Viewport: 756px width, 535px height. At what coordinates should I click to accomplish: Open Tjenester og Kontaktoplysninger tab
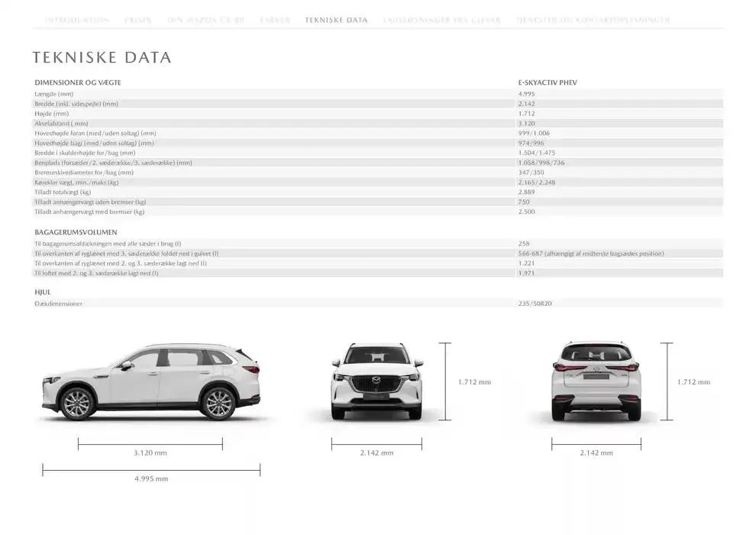pyautogui.click(x=593, y=20)
